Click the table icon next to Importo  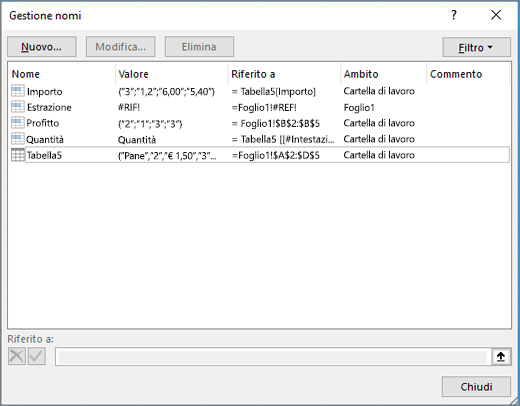tap(18, 91)
